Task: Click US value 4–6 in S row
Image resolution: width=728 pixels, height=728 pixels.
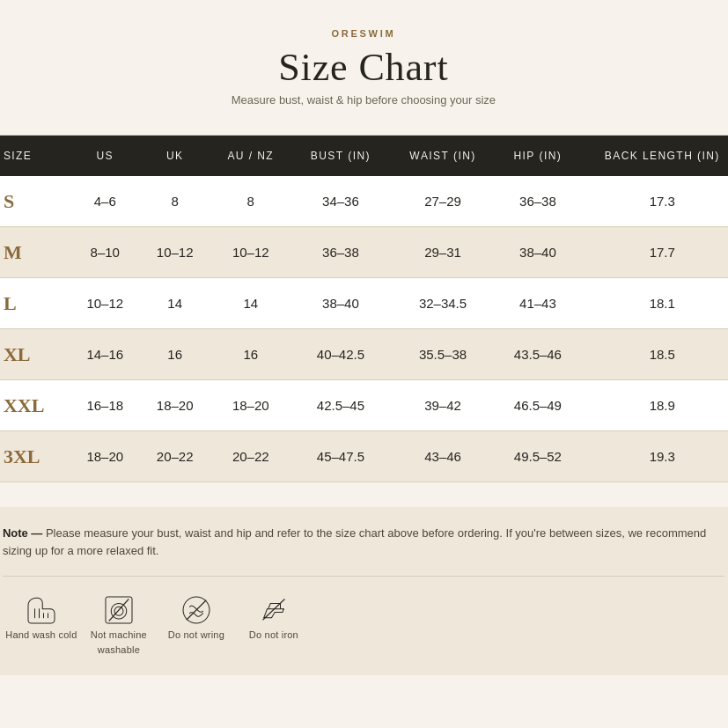Action: click(105, 202)
